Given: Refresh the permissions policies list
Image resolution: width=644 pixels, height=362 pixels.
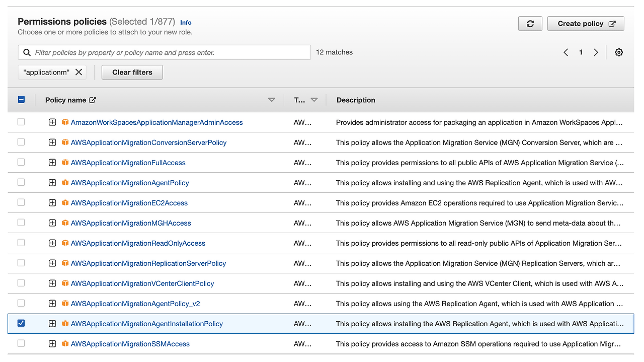Looking at the screenshot, I should [x=530, y=24].
